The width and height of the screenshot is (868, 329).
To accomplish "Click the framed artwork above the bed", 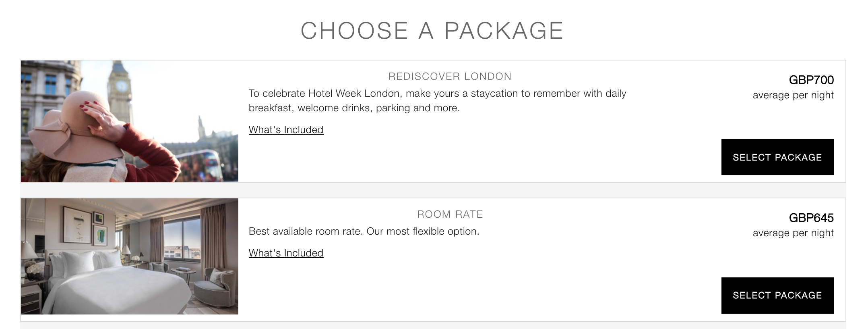I will (x=77, y=224).
